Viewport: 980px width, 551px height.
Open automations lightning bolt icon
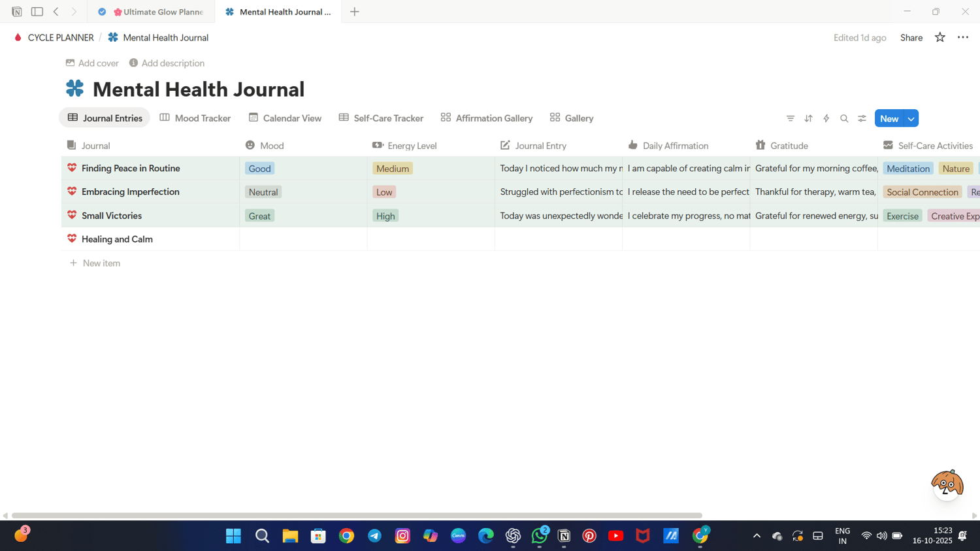pyautogui.click(x=826, y=118)
